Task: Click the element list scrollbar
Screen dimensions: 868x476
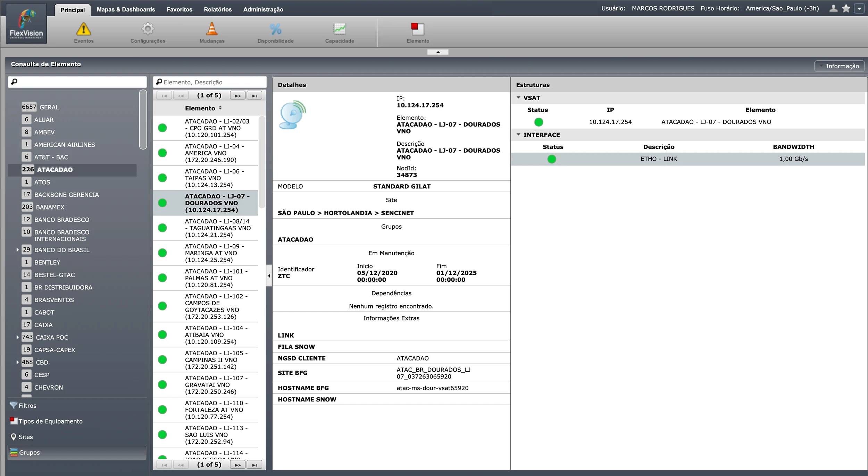Action: click(262, 162)
